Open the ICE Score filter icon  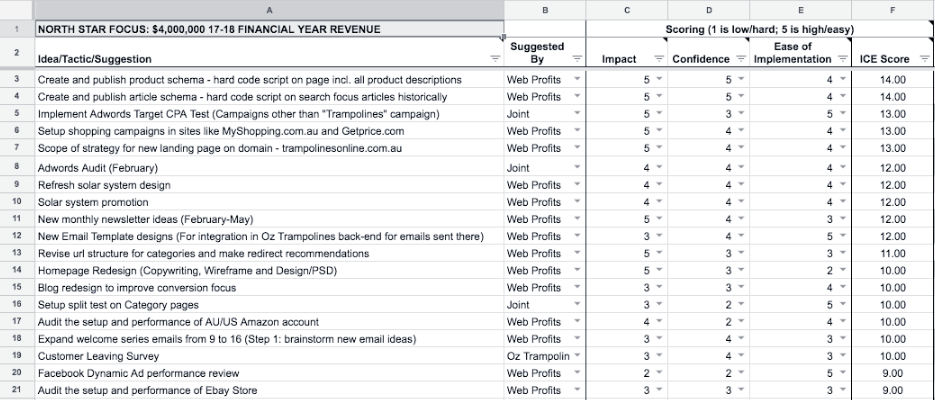[923, 60]
